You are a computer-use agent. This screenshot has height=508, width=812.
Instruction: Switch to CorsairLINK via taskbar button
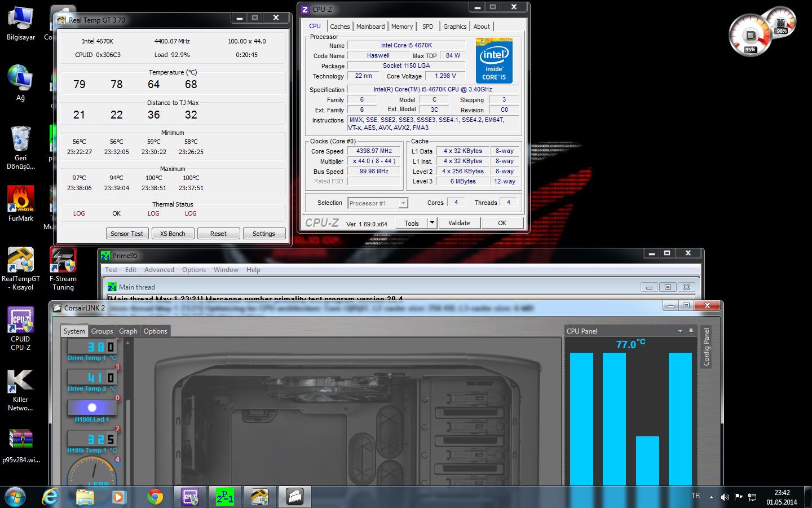[x=295, y=497]
